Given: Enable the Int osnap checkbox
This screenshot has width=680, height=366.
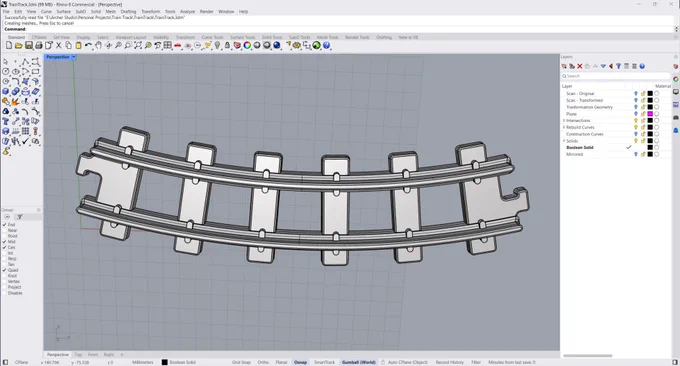Looking at the screenshot, I should (4, 253).
